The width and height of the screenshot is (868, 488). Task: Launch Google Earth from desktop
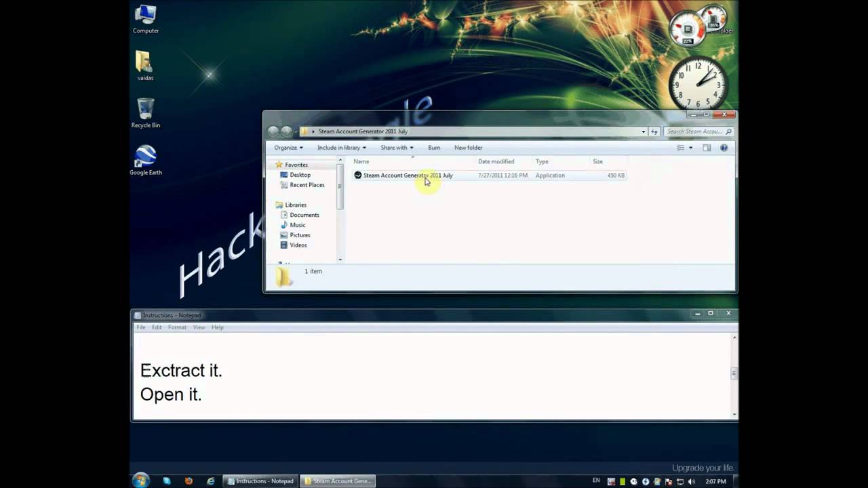(146, 161)
